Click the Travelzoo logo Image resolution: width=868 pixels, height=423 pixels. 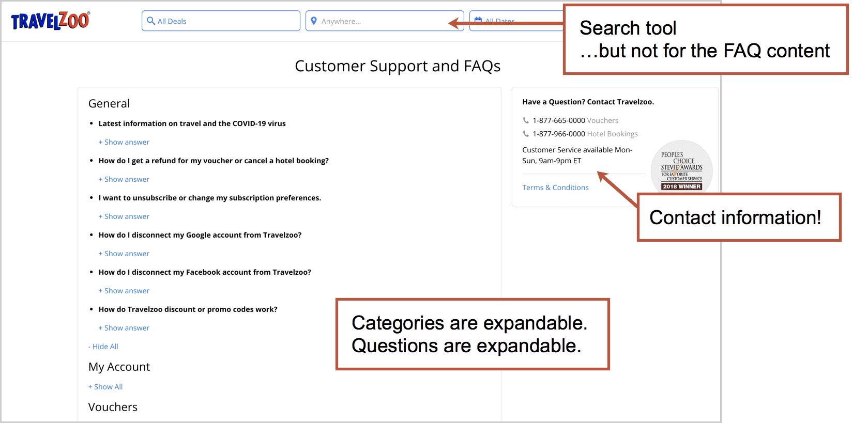[x=50, y=21]
